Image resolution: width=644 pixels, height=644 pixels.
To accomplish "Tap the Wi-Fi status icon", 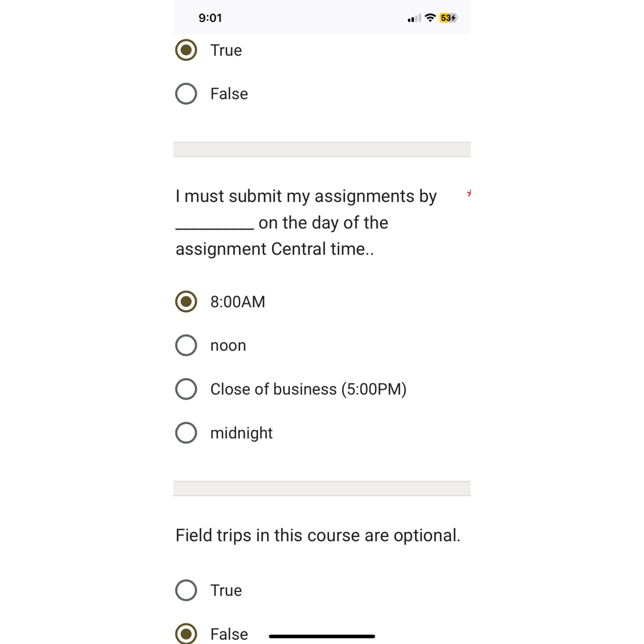I will [430, 18].
